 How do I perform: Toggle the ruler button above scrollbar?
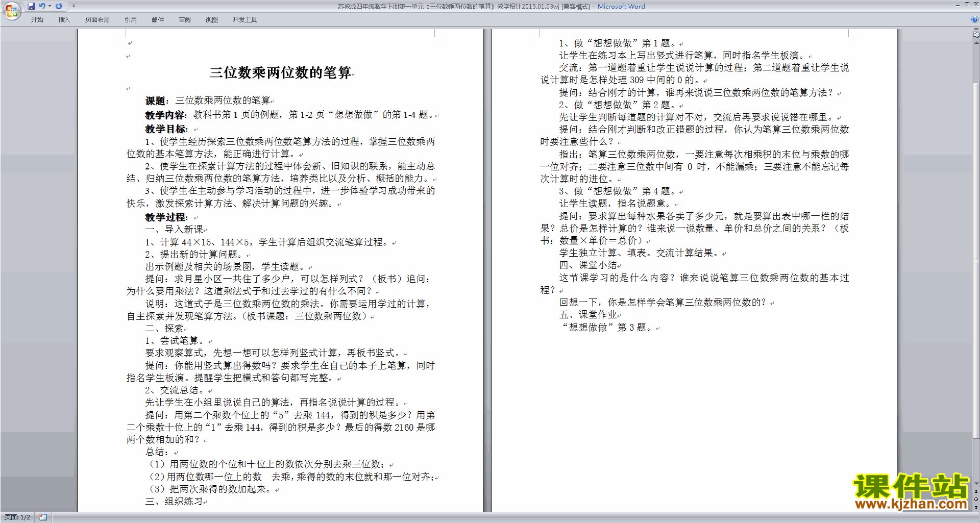pyautogui.click(x=976, y=34)
